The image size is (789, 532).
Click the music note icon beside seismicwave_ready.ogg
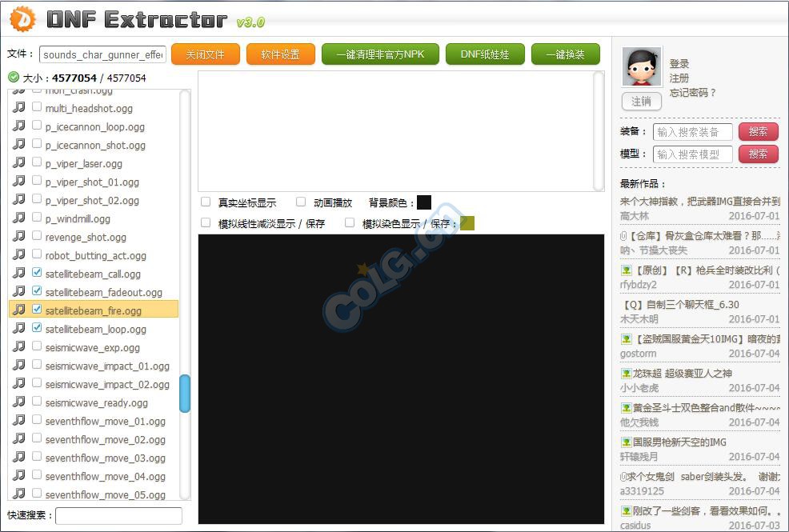19,402
